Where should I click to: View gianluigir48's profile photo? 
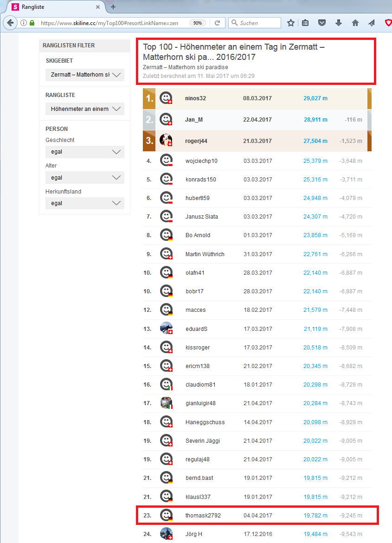point(166,403)
